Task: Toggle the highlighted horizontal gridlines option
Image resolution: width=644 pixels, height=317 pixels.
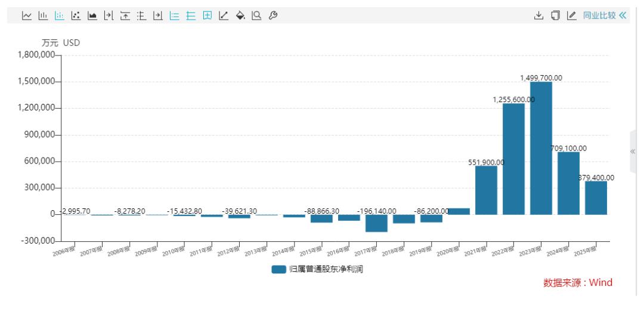Action: (x=191, y=16)
